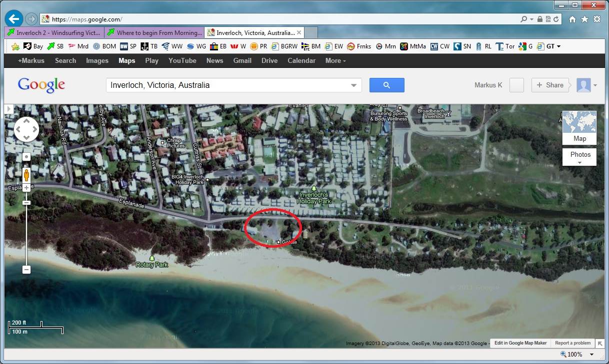The image size is (609, 364).
Task: Click the map zoom out minus button
Action: 26,270
